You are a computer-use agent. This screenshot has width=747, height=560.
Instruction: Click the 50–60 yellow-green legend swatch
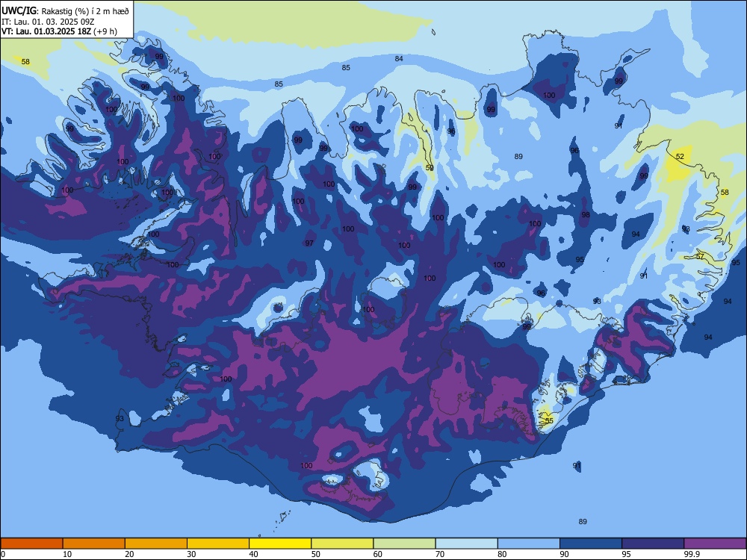pos(342,544)
